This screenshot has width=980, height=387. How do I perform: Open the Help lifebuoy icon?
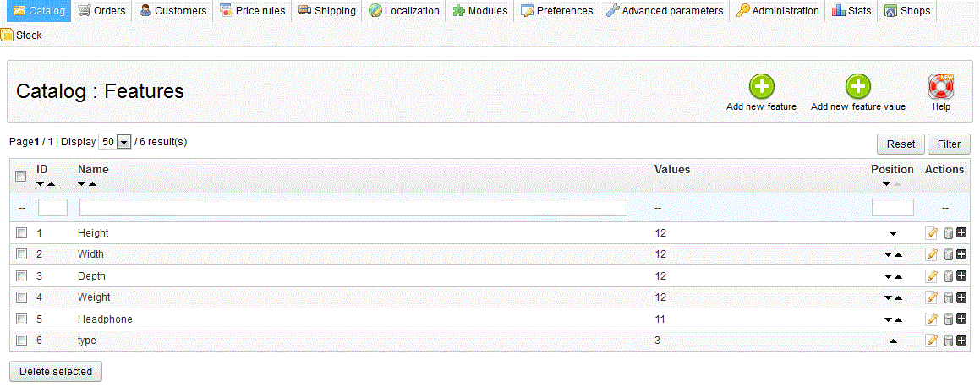tap(941, 87)
